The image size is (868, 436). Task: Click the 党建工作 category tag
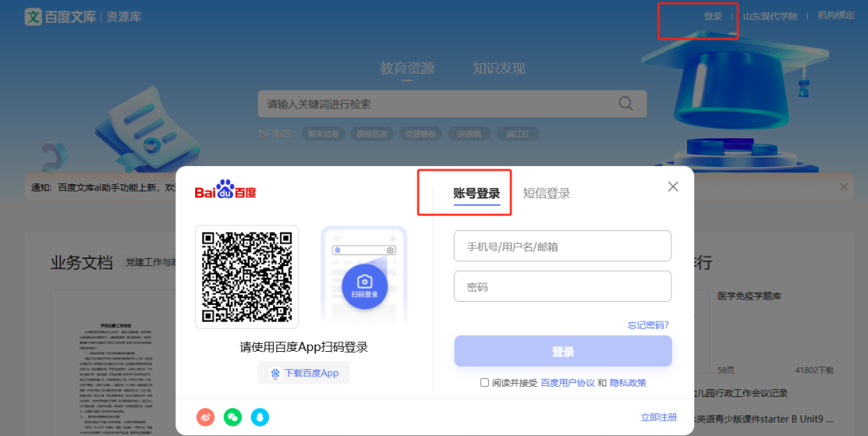(149, 262)
